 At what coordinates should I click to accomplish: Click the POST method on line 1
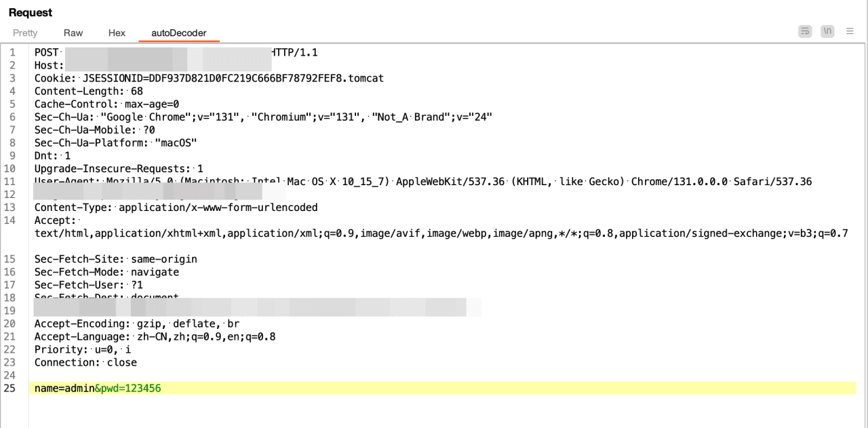tap(47, 53)
